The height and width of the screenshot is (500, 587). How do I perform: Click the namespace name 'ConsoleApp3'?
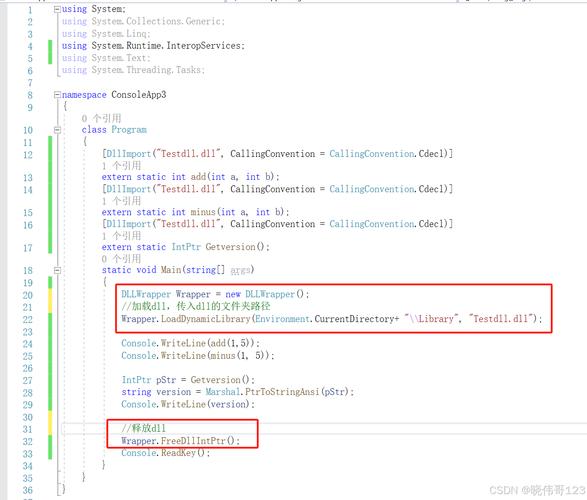coord(139,95)
